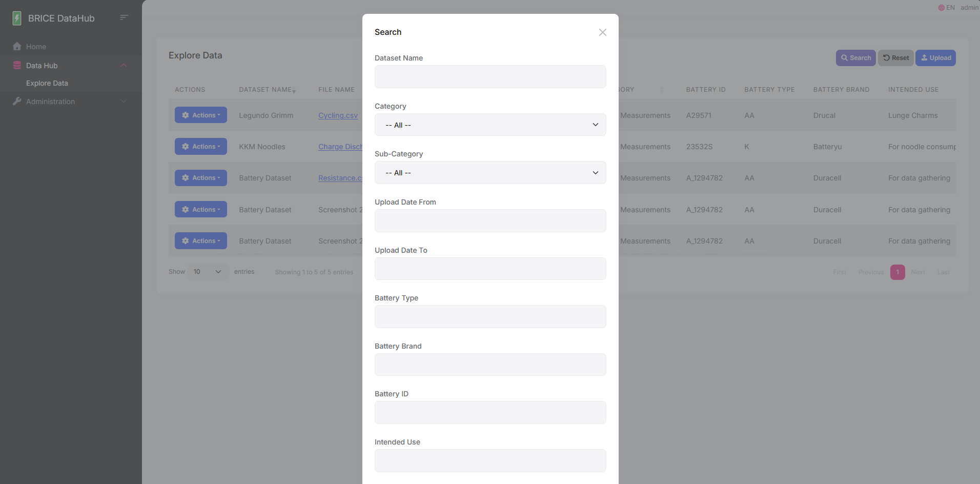The image size is (980, 484).
Task: Click the A29571 battery ID cell
Action: [699, 115]
